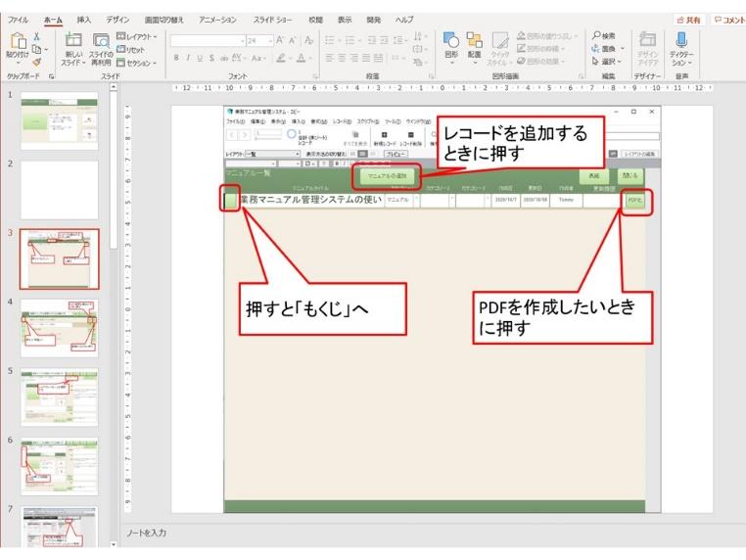This screenshot has width=746, height=560.
Task: Toggle Bold formatting
Action: 176,58
